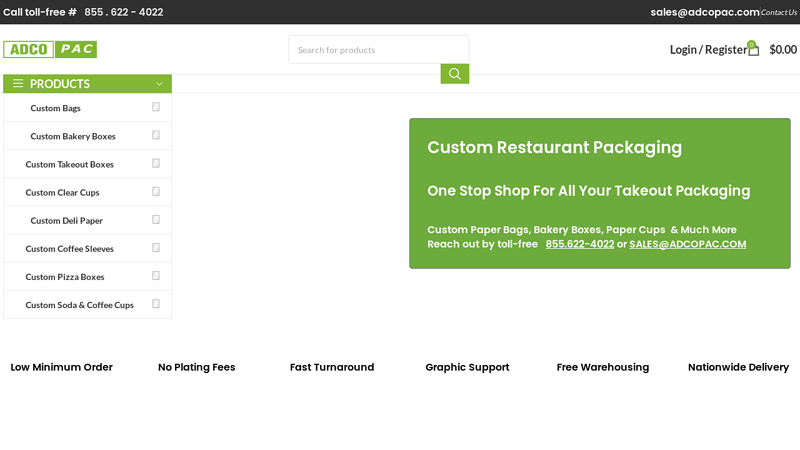Click the $0.00 cart total
Screen dimensions: 800x450
(783, 49)
